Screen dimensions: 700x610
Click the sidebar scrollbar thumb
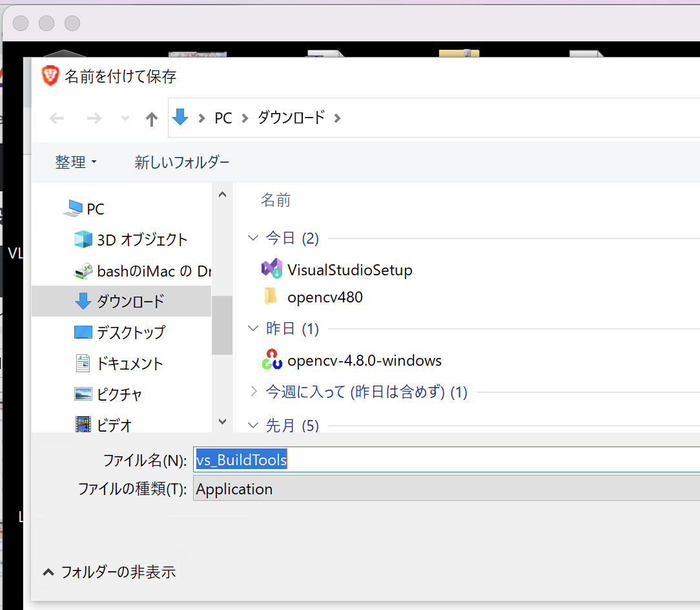tap(222, 325)
